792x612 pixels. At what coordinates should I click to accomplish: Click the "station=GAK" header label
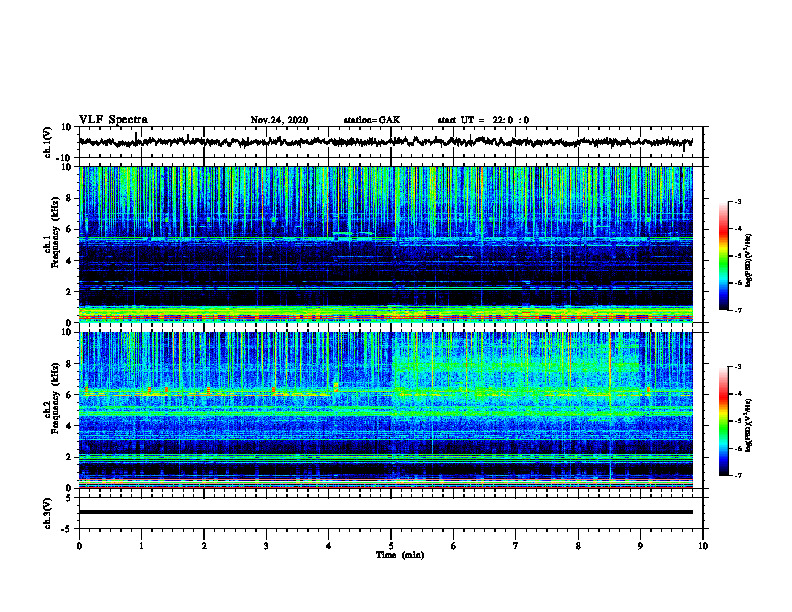(x=372, y=120)
